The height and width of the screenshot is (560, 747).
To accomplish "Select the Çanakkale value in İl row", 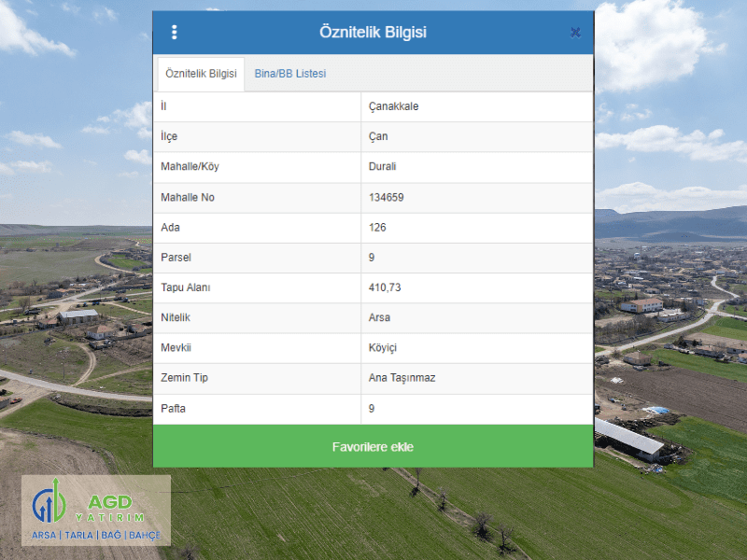I will click(x=393, y=106).
